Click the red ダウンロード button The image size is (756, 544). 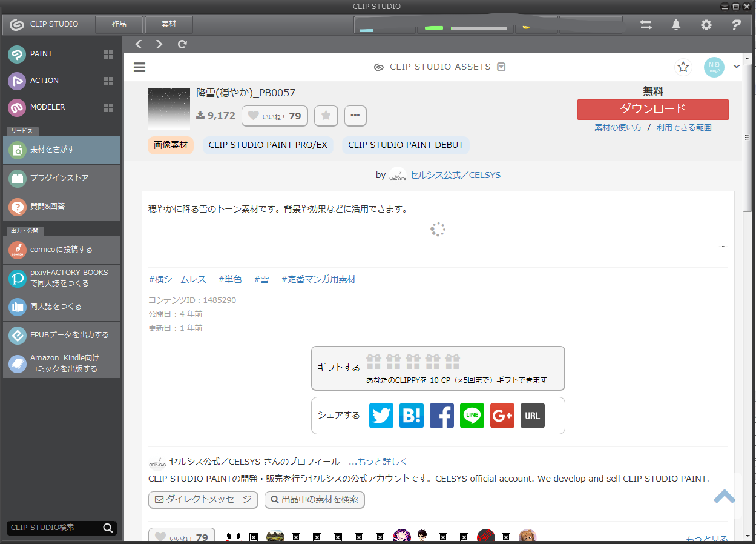pyautogui.click(x=652, y=110)
